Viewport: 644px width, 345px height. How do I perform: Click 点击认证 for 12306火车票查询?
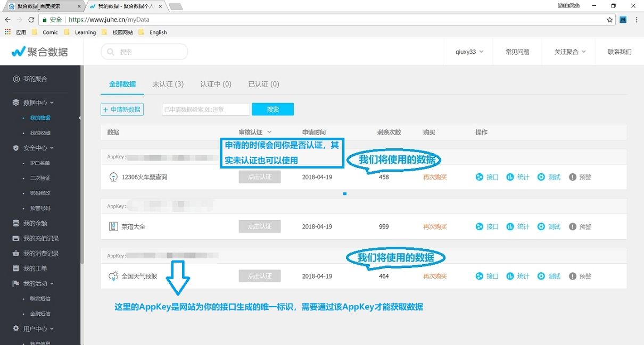(x=260, y=177)
